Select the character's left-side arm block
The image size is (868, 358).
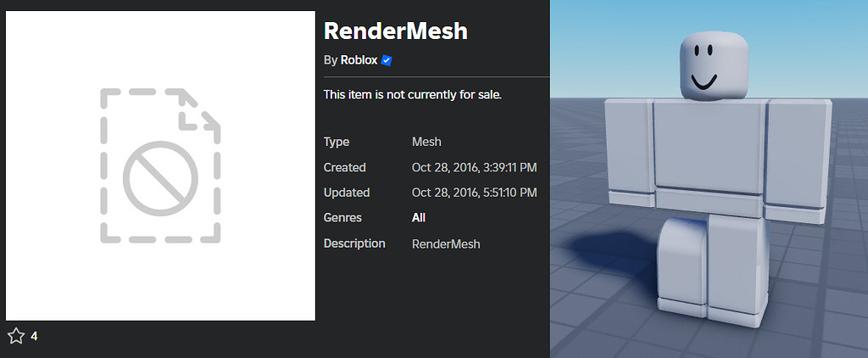point(627,151)
